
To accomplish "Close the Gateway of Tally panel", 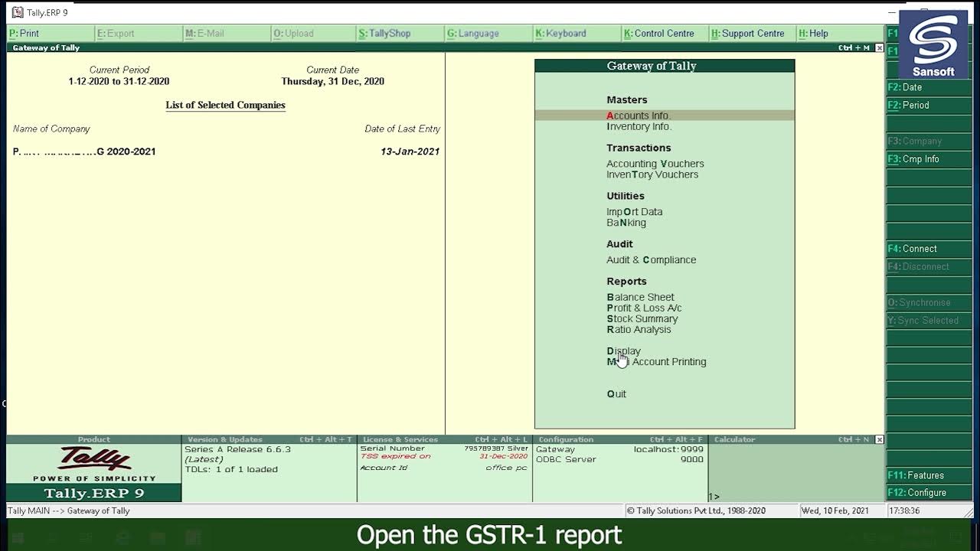I will click(879, 48).
